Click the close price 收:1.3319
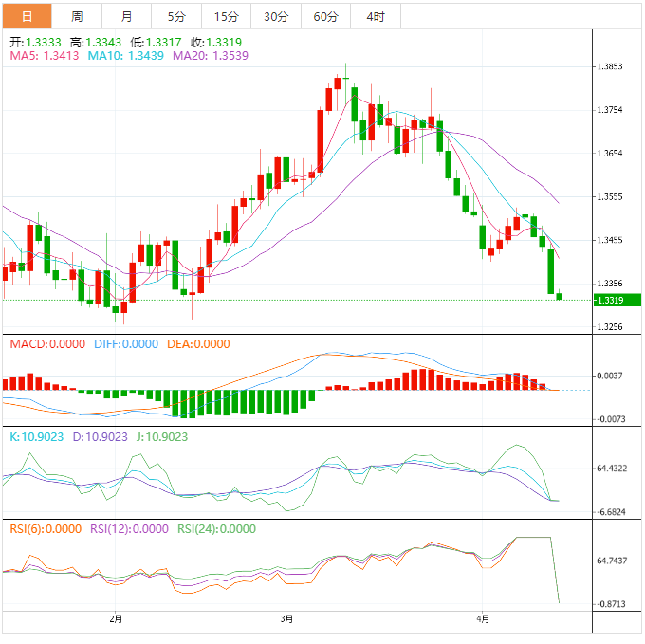This screenshot has height=644, width=645. pyautogui.click(x=216, y=43)
